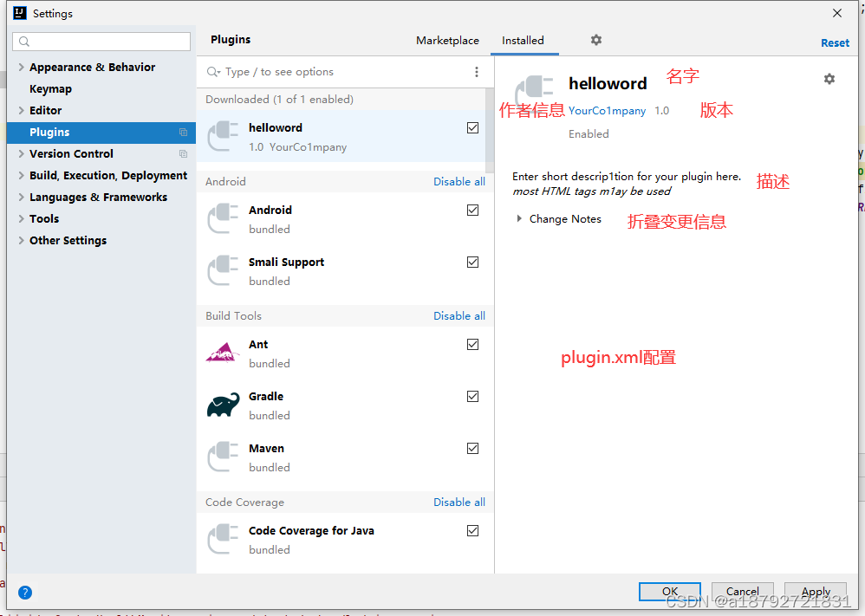Toggle Code Coverage for Java checkbox
Screen dimensions: 865x616
[472, 530]
